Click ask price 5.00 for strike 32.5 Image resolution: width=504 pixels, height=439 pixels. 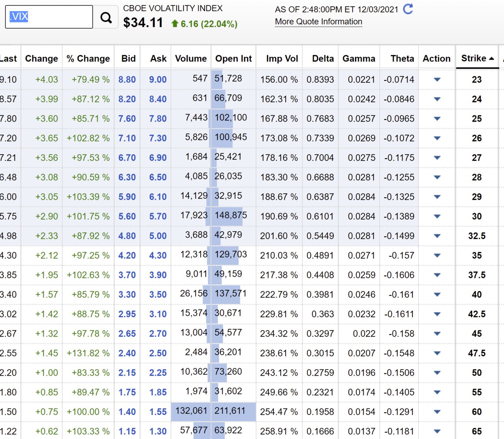click(158, 236)
